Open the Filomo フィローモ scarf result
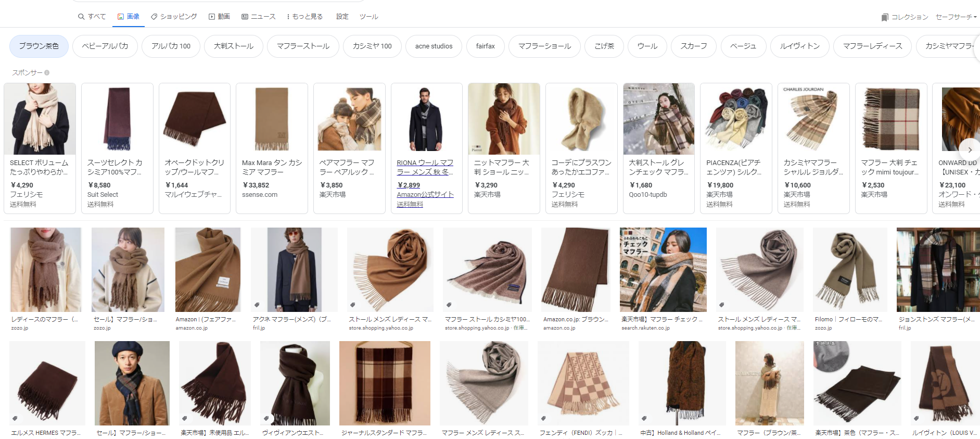The width and height of the screenshot is (980, 439). coord(850,270)
